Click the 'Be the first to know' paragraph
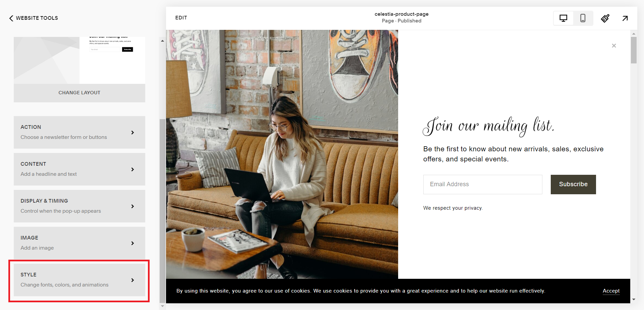Screen dimensions: 644x310 point(513,154)
